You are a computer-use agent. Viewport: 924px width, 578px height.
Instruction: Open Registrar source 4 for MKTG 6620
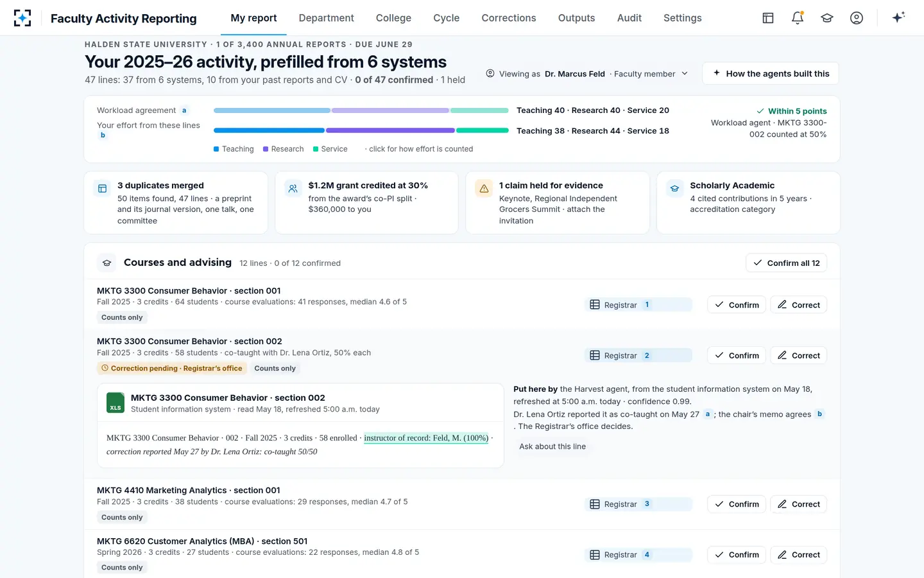[638, 555]
